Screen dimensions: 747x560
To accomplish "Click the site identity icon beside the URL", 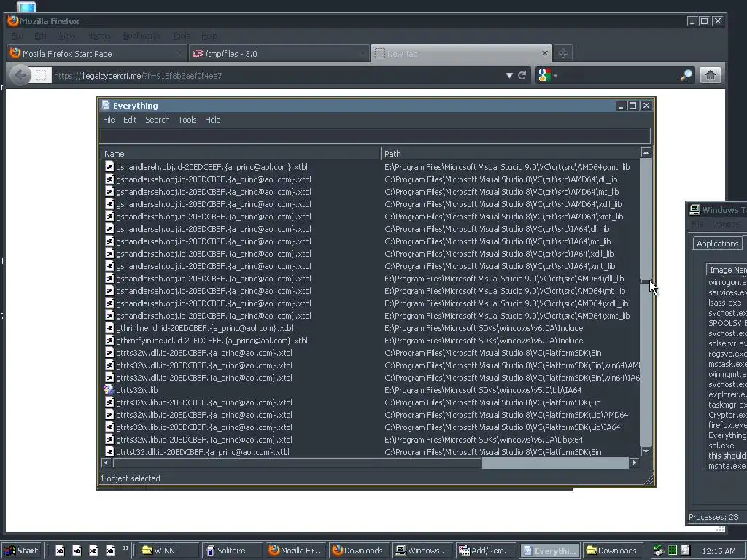I will click(x=41, y=75).
